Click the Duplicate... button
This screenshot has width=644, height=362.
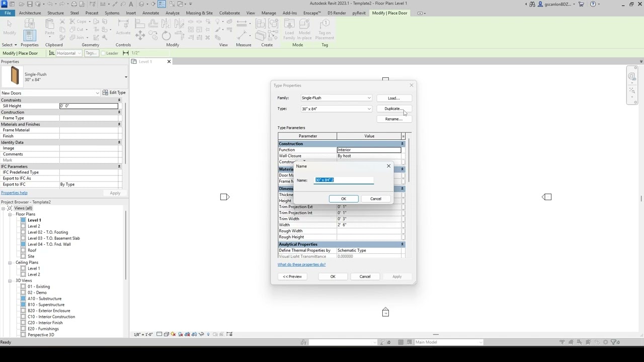[x=394, y=109]
